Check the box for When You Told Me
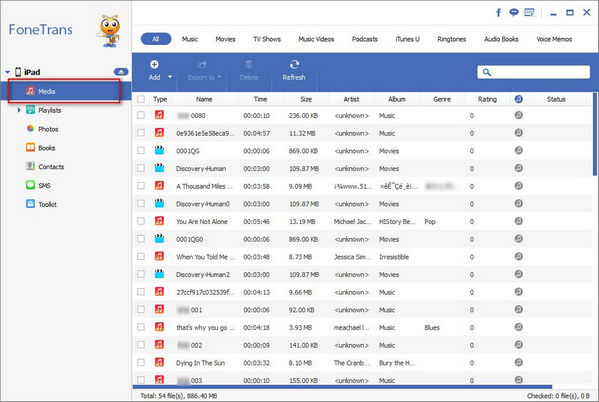 141,256
